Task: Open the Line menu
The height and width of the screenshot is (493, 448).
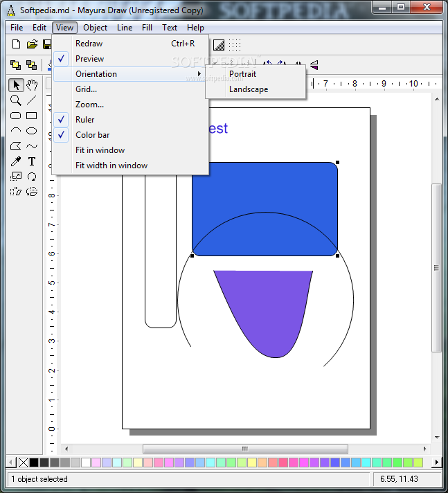Action: tap(125, 28)
